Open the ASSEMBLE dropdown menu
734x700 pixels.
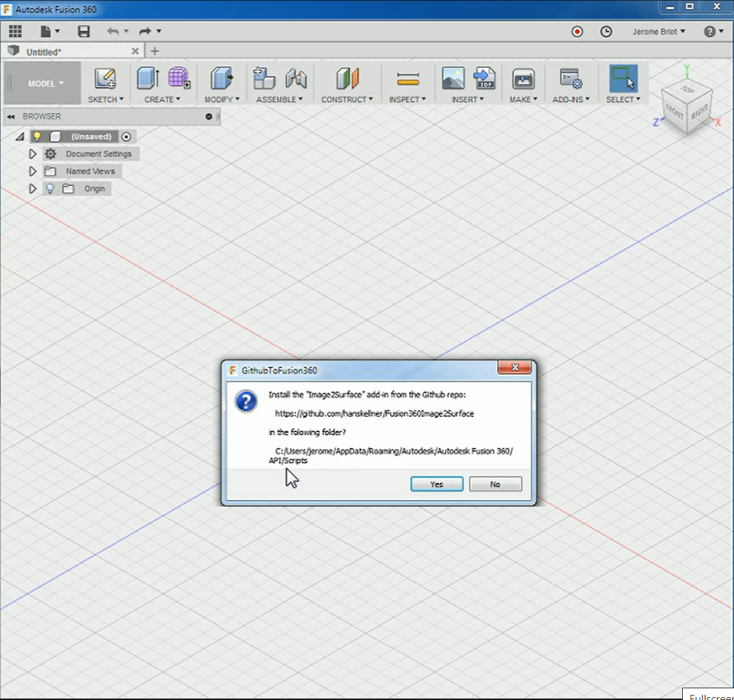(280, 99)
